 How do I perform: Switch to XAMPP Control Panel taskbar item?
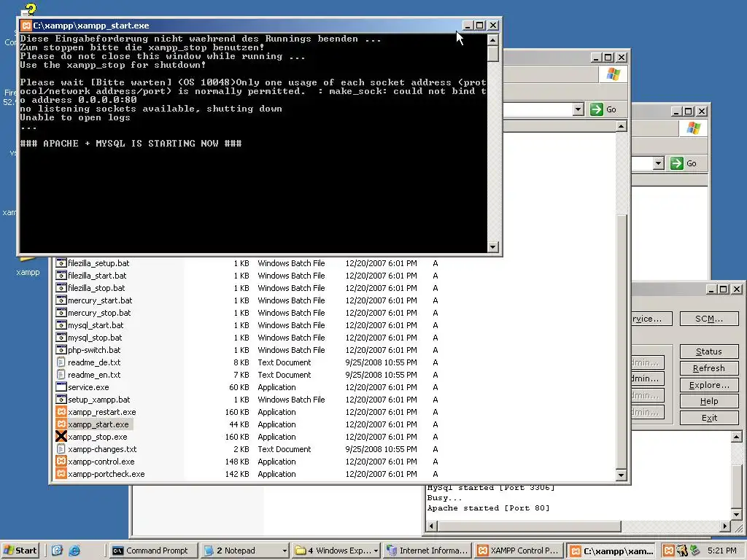[x=518, y=551]
